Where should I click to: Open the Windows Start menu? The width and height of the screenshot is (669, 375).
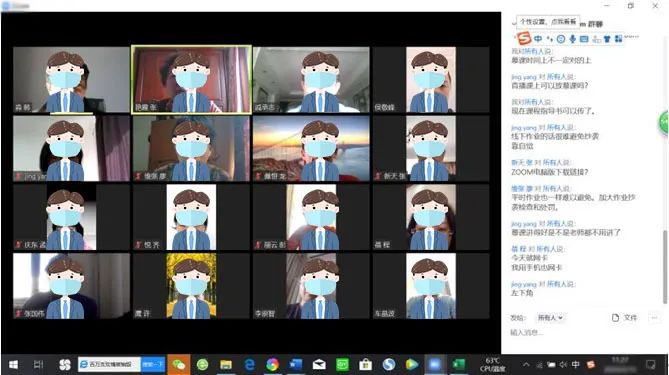click(13, 365)
